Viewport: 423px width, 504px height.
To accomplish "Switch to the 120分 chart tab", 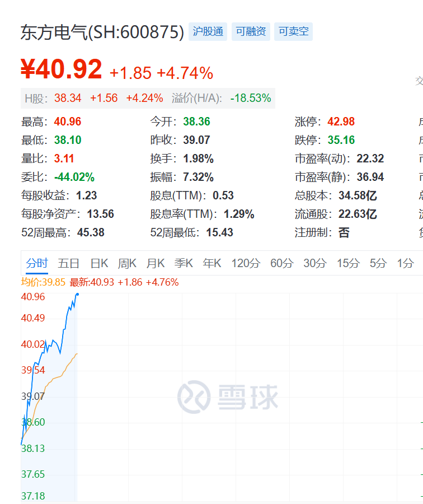I will (246, 263).
